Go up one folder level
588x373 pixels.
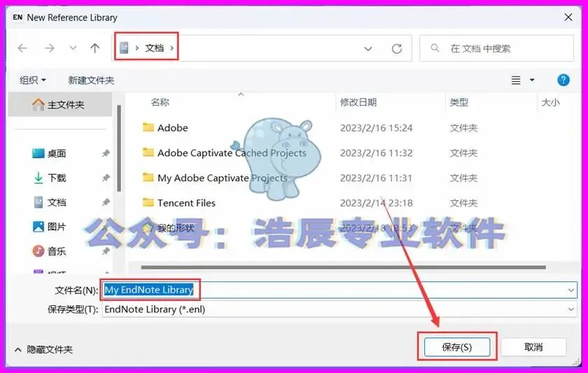coord(95,48)
